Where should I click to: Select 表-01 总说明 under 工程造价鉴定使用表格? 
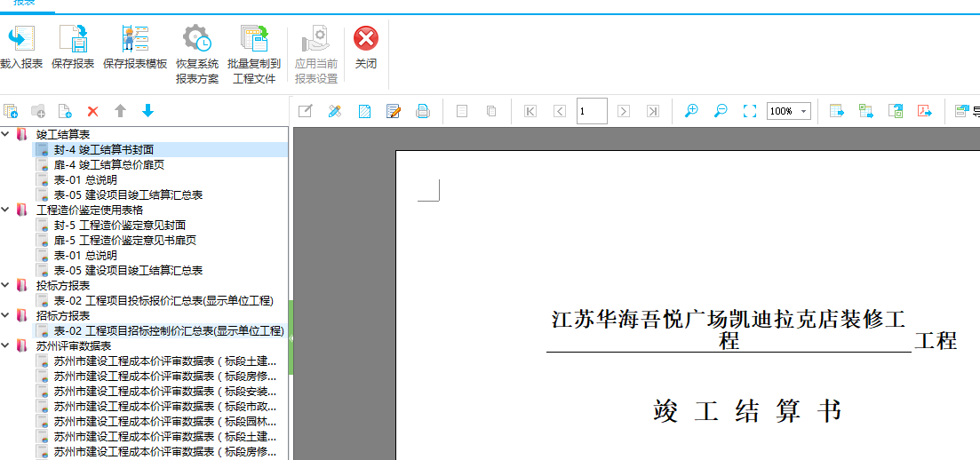pos(85,255)
